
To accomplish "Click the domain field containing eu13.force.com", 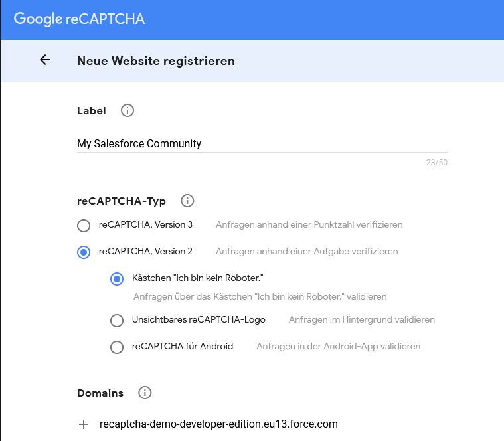I will pyautogui.click(x=218, y=424).
